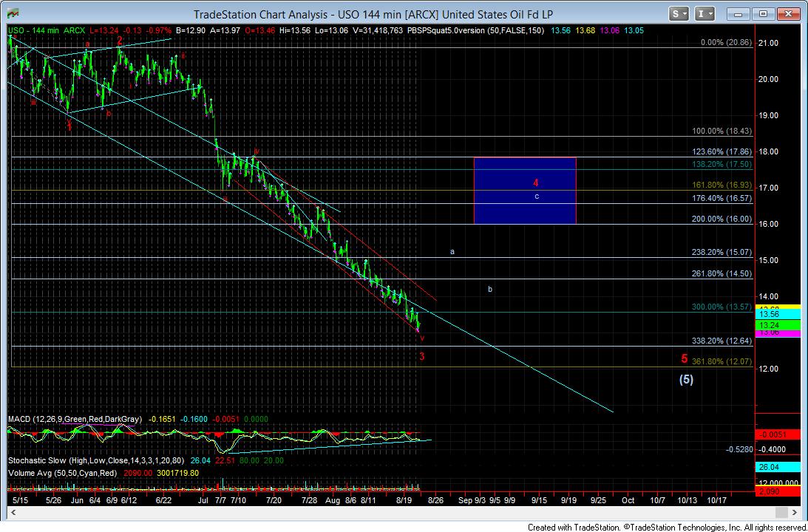Select the blue '(5)' wave label
The width and height of the screenshot is (808, 532).
click(x=686, y=380)
